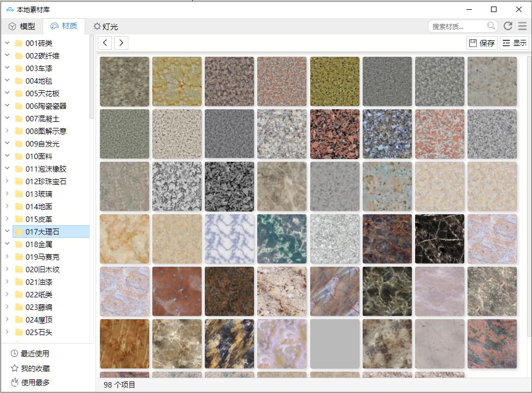Click inside the 搜索材质 search field
The width and height of the screenshot is (532, 393).
point(459,25)
